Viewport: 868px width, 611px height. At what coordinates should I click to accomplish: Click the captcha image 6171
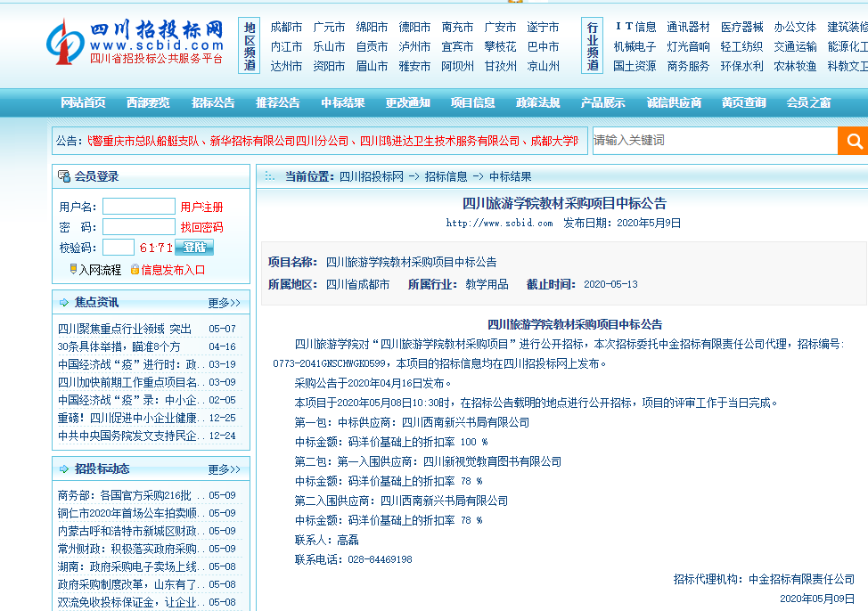tap(156, 248)
